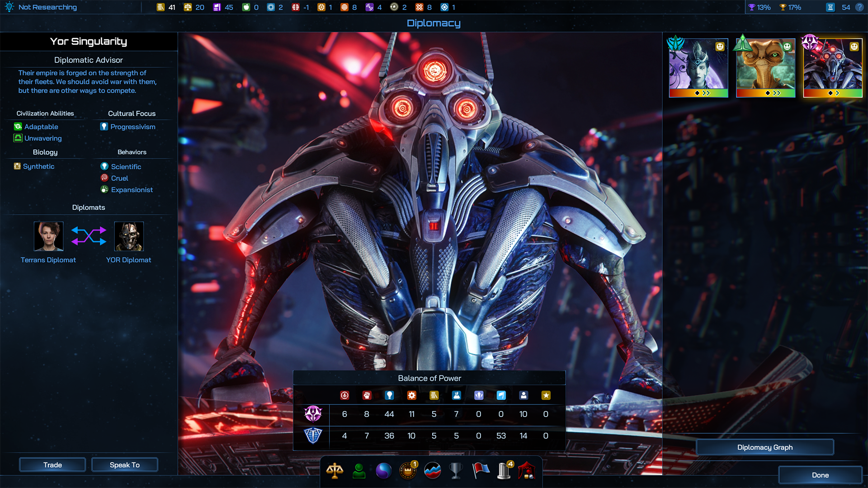Click the red grid icon showing -1
This screenshot has height=488, width=868.
(296, 7)
